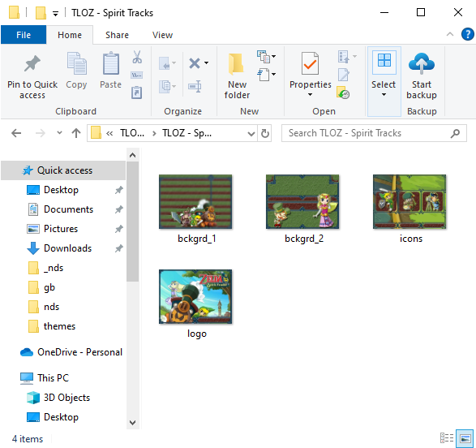Click the Delete X icon
The height and width of the screenshot is (448, 476).
[x=195, y=63]
